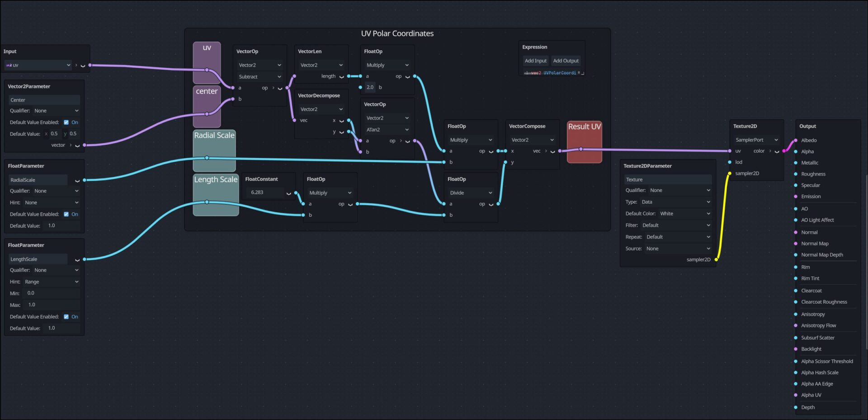Select the Length Scale frame title

point(216,180)
